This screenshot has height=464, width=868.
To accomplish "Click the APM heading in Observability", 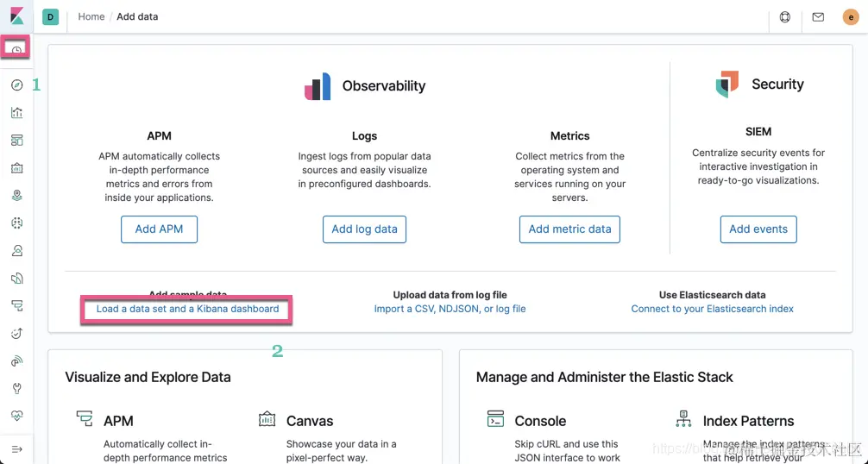I will tap(159, 135).
